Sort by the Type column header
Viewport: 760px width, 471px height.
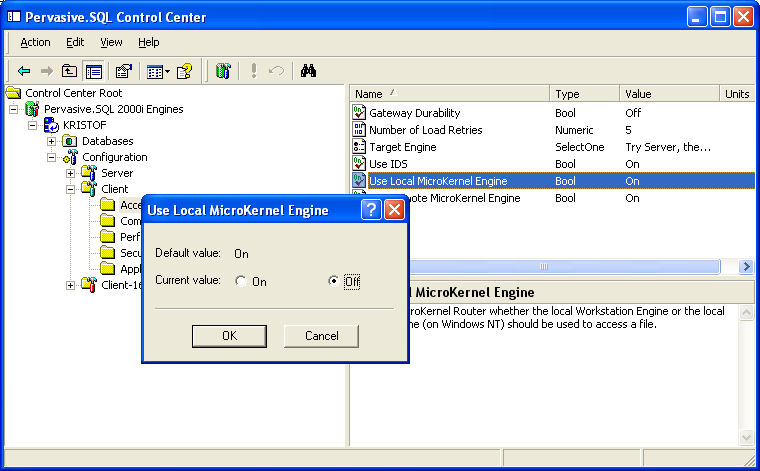click(585, 94)
